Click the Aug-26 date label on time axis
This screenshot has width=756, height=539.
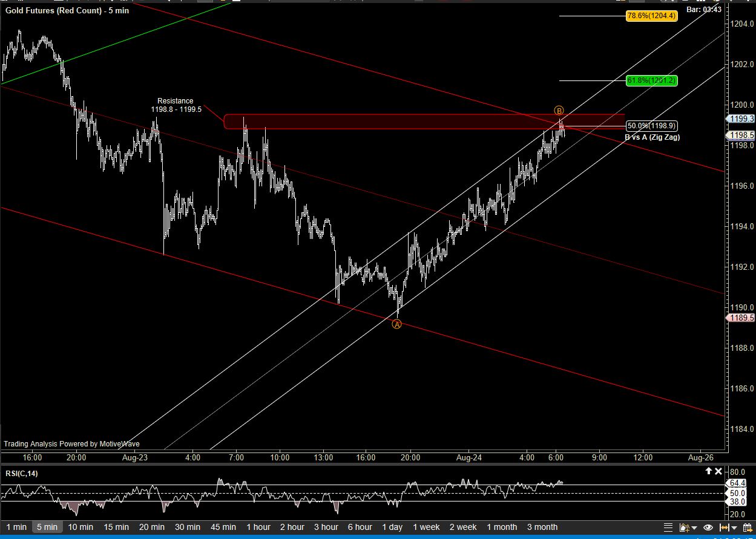tap(700, 457)
